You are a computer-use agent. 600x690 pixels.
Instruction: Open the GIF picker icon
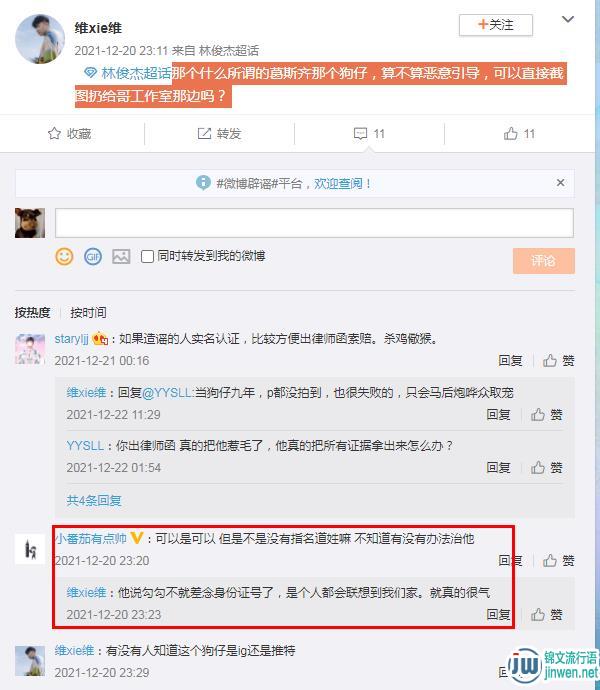(x=92, y=256)
